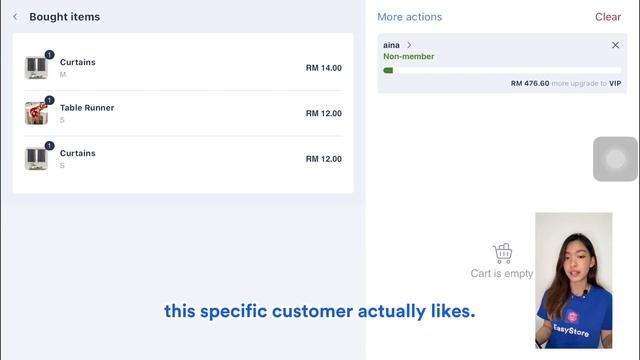Select the Curtains RM 12.00 item row
This screenshot has width=640, height=360.
(x=183, y=159)
